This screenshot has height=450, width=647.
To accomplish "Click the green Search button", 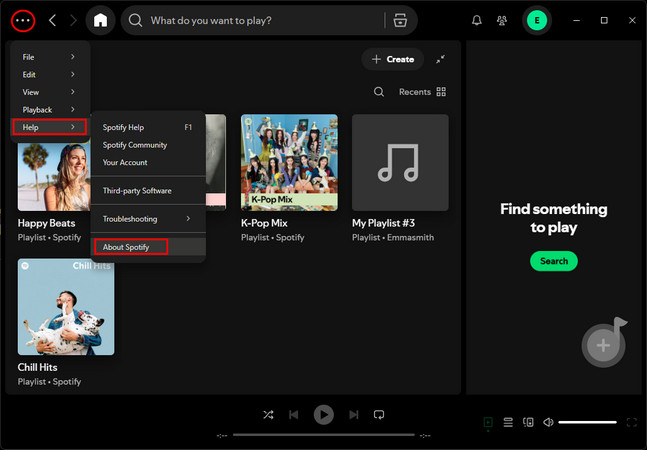I will (554, 261).
